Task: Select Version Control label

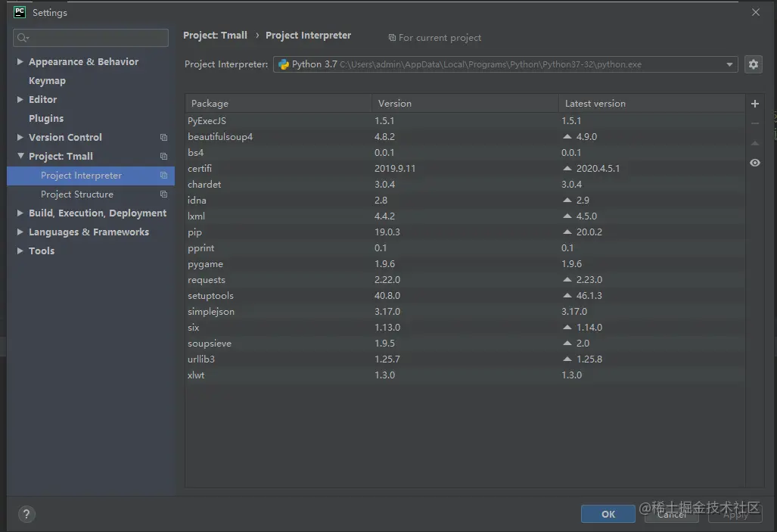Action: click(65, 137)
